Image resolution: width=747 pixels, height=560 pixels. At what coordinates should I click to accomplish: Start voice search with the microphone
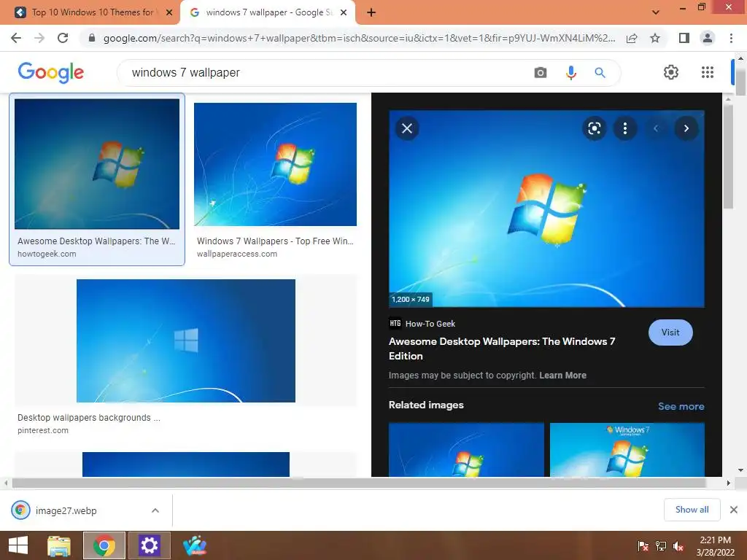570,73
